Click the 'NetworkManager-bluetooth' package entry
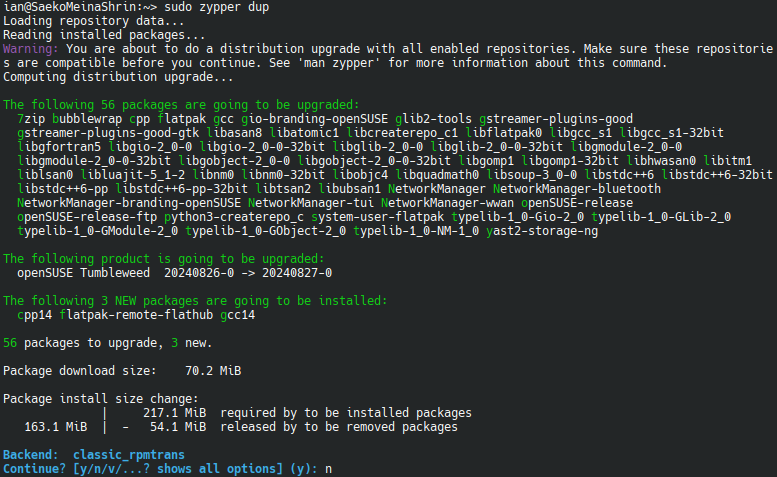777x477 pixels. point(577,189)
